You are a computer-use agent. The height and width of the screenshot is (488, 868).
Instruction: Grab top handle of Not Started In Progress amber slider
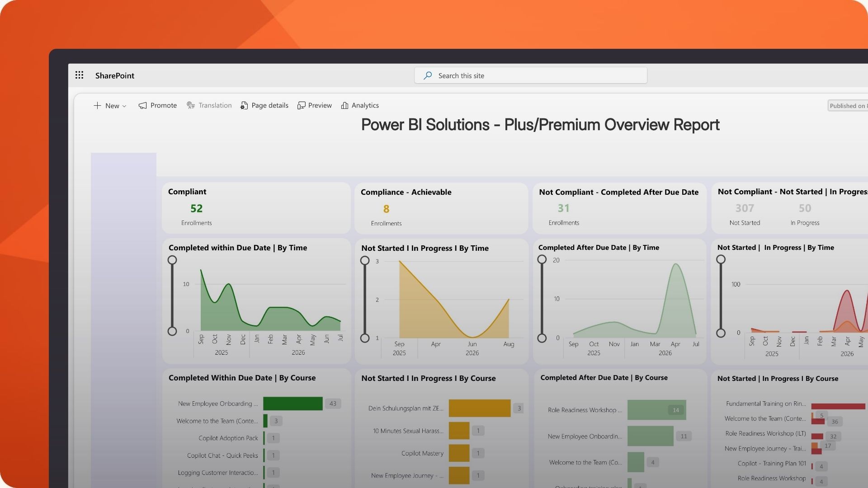(x=365, y=261)
